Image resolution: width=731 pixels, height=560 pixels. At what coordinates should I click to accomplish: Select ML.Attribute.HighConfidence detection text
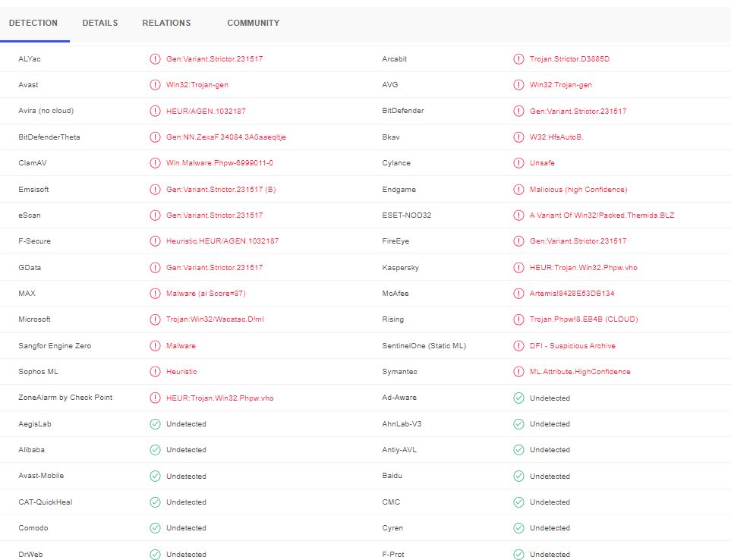pyautogui.click(x=580, y=372)
